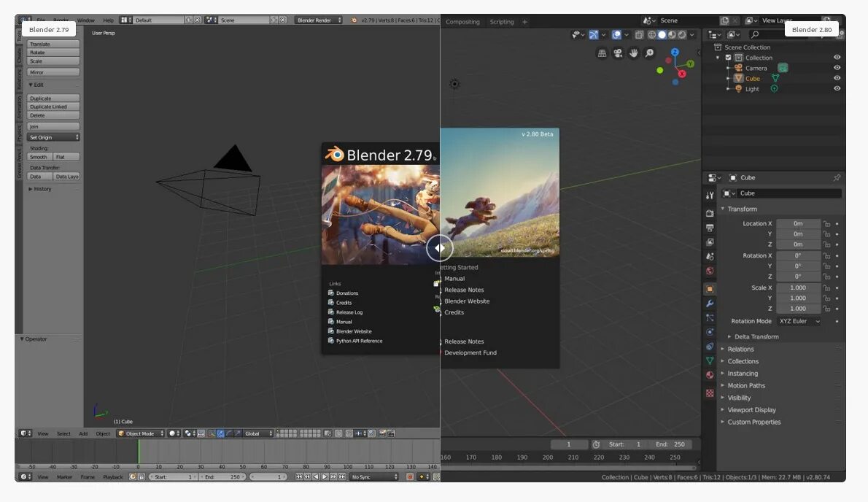Select solid viewport shading mode
The image size is (868, 502).
(662, 35)
